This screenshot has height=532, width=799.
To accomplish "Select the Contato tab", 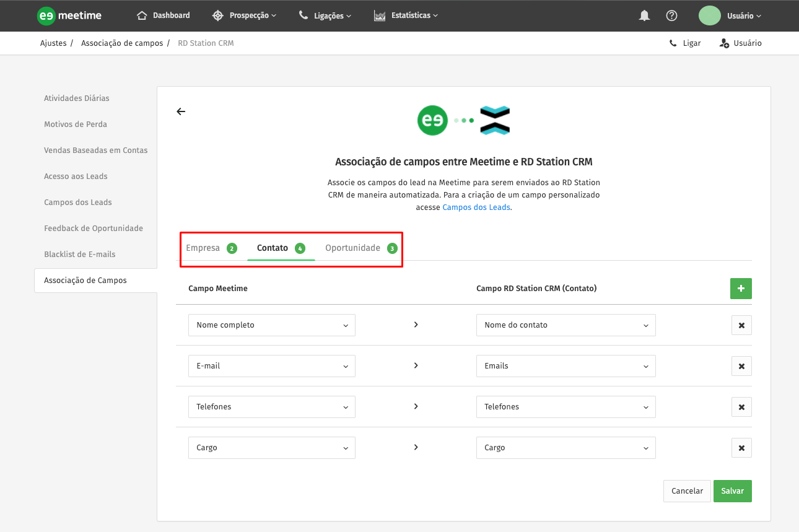I will pyautogui.click(x=281, y=248).
